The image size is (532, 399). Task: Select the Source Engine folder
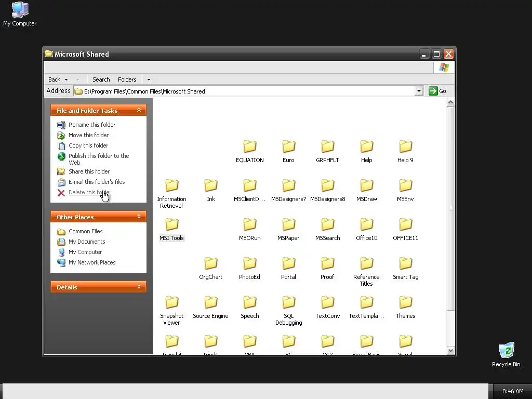pos(211,308)
